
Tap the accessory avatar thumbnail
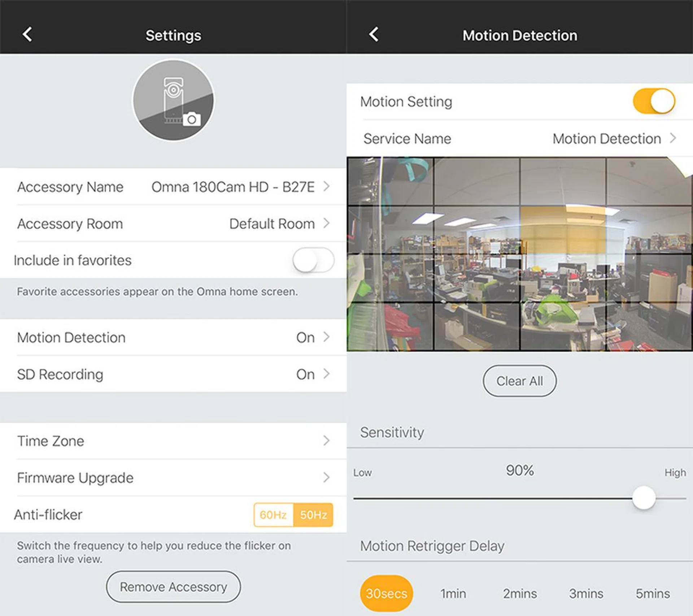pos(173,100)
